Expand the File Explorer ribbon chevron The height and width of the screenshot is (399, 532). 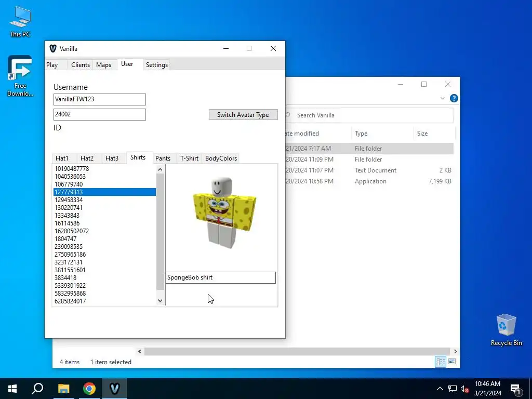click(443, 98)
